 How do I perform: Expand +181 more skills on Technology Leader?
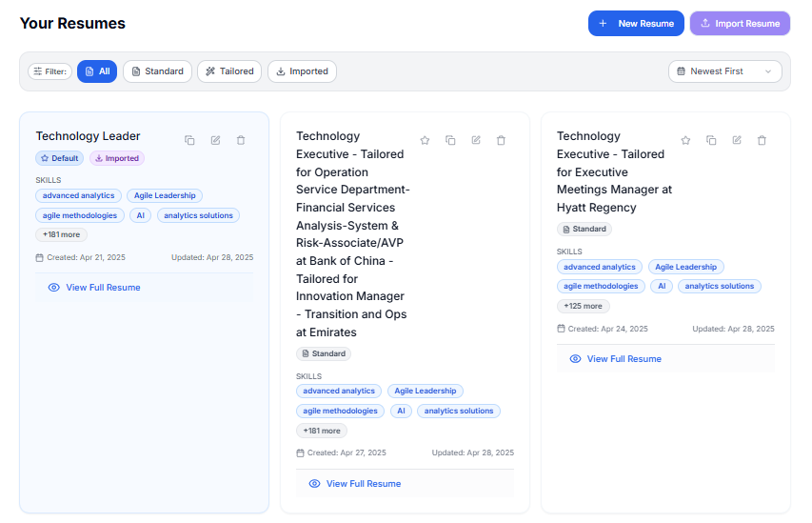point(62,234)
